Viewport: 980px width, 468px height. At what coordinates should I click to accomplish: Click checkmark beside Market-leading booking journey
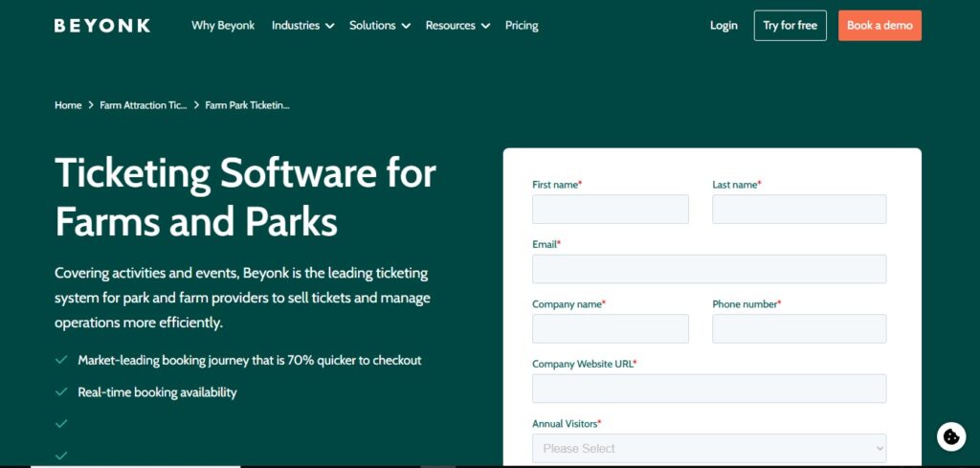coord(61,361)
